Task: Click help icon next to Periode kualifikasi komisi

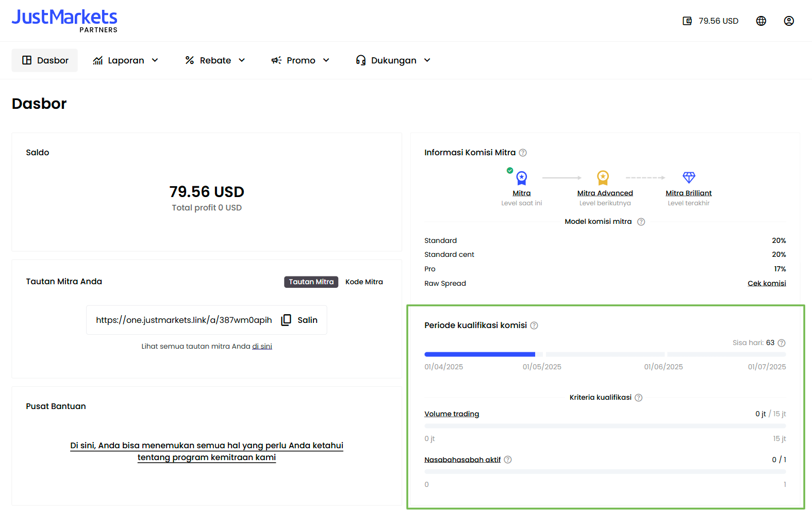Action: coord(534,325)
